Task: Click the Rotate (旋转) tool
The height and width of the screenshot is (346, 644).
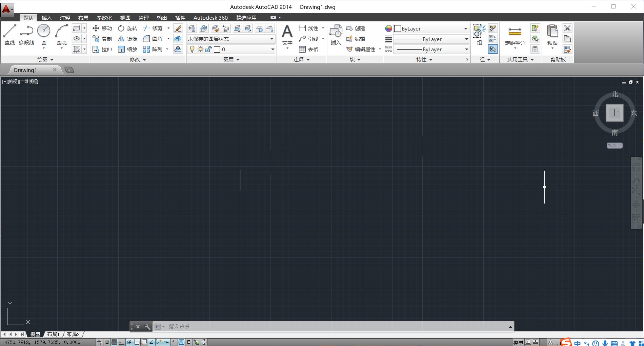Action: [127, 28]
